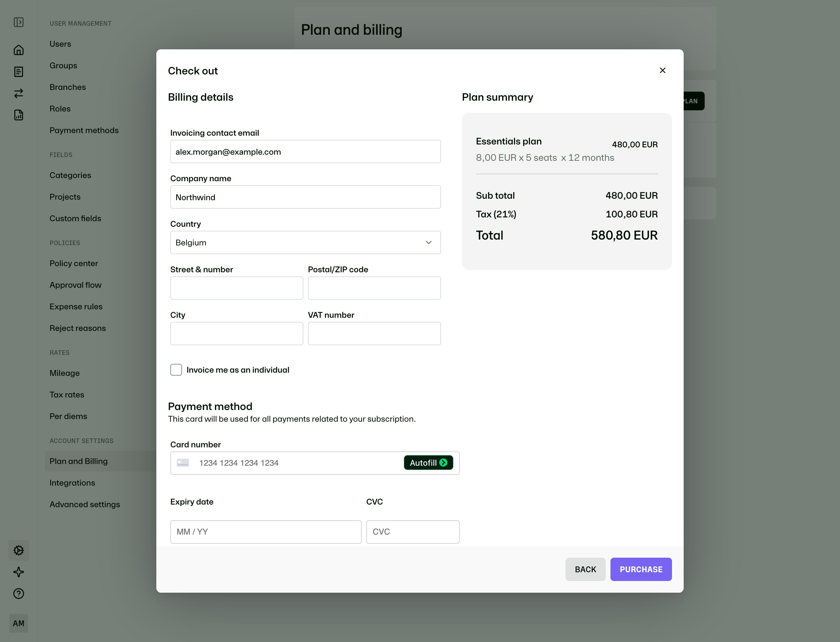
Task: Click the Expiry date MM / YY field
Action: [x=265, y=532]
